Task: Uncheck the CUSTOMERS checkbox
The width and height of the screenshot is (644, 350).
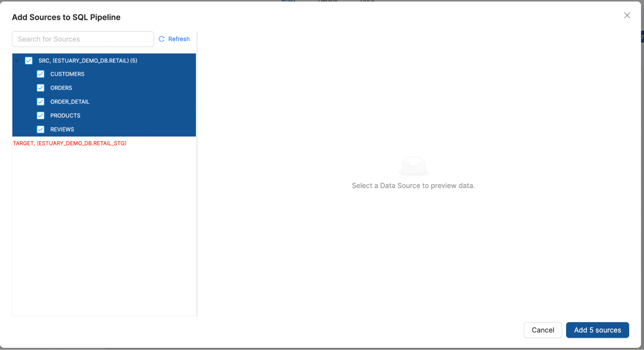Action: [x=41, y=74]
